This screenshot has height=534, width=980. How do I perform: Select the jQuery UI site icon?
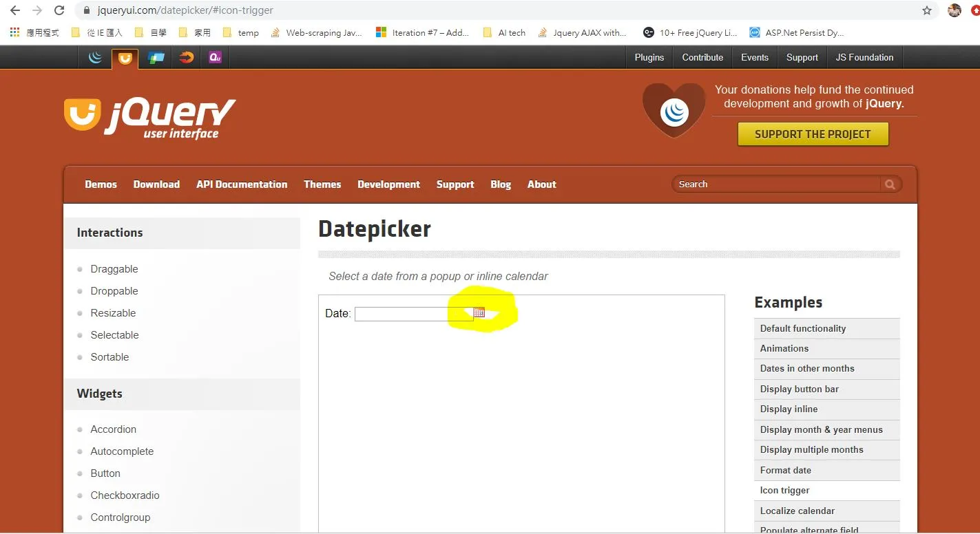pyautogui.click(x=125, y=58)
